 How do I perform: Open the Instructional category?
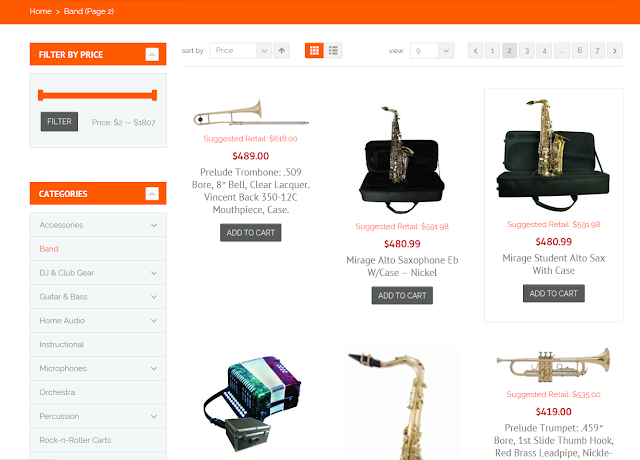[62, 344]
